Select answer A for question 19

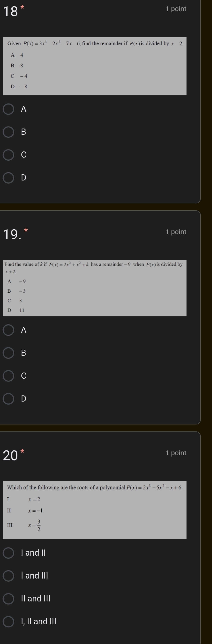tap(8, 330)
